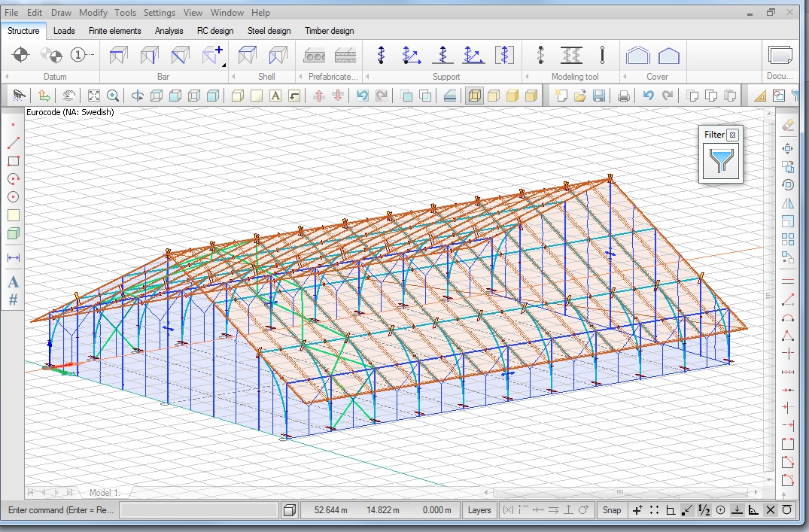Toggle intersection X snap icon
Image resolution: width=809 pixels, height=532 pixels.
coord(771,510)
